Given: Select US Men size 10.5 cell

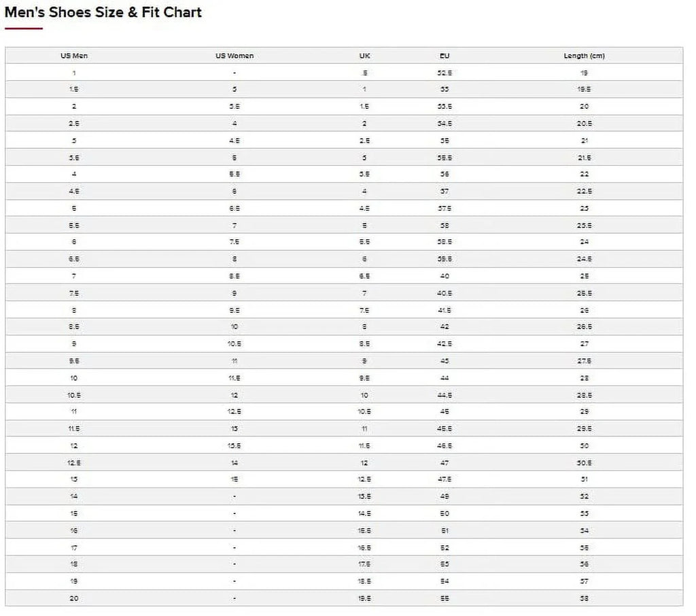Looking at the screenshot, I should tap(74, 395).
